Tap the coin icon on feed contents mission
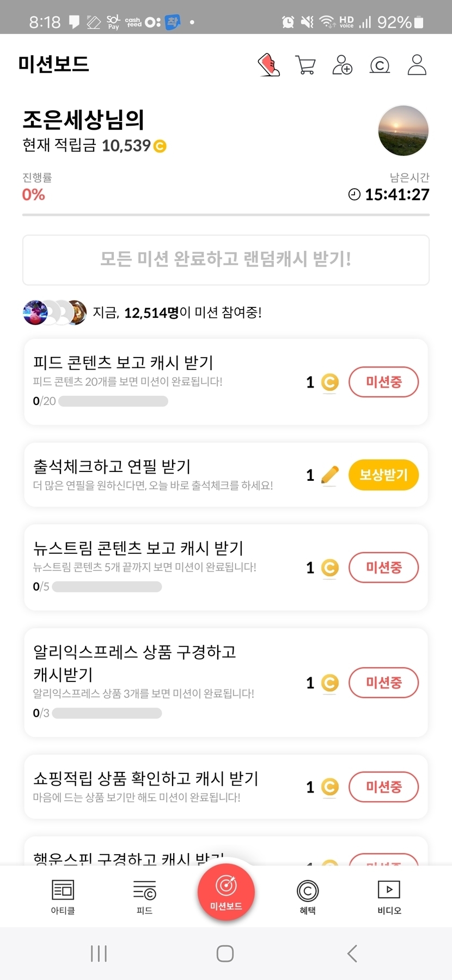The width and height of the screenshot is (452, 980). 329,383
